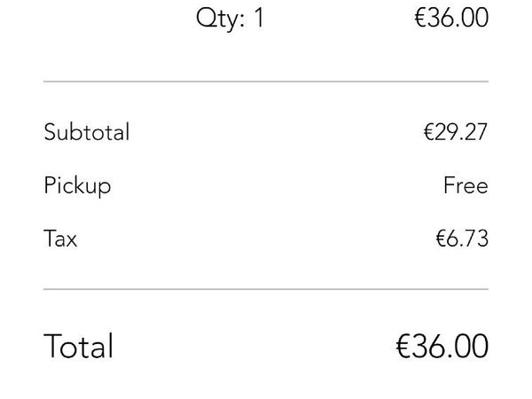Screen dimensions: 532x399
Task: Click the Free pickup cost text
Action: (465, 186)
